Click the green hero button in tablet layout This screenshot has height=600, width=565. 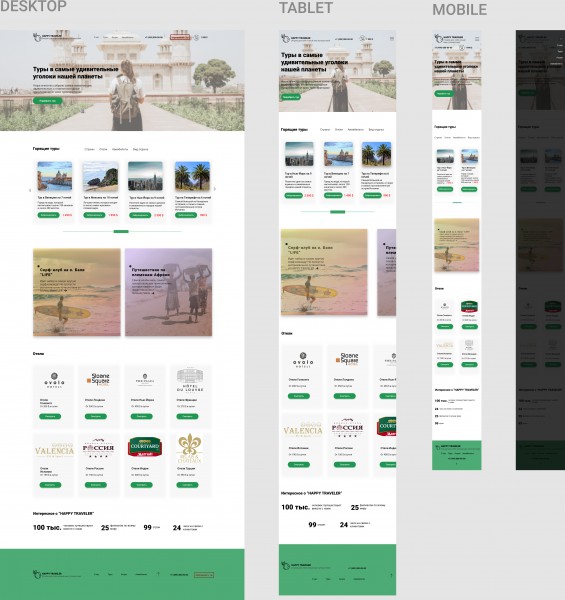point(291,97)
